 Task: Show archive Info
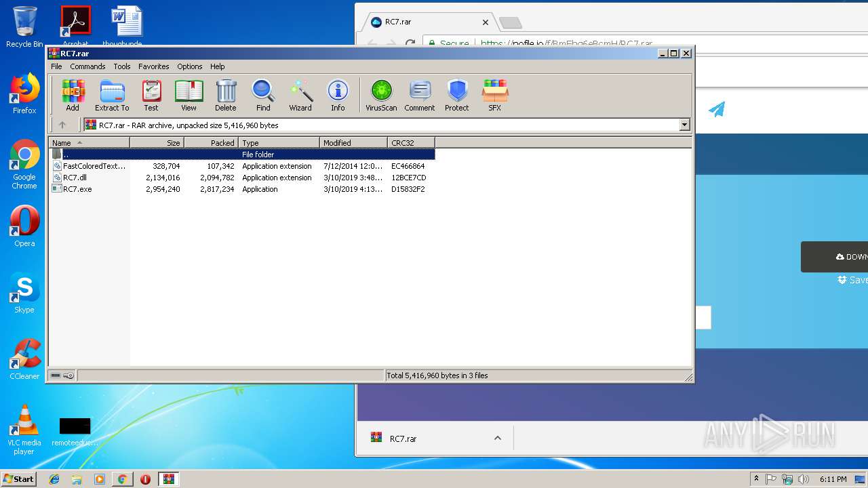click(338, 95)
